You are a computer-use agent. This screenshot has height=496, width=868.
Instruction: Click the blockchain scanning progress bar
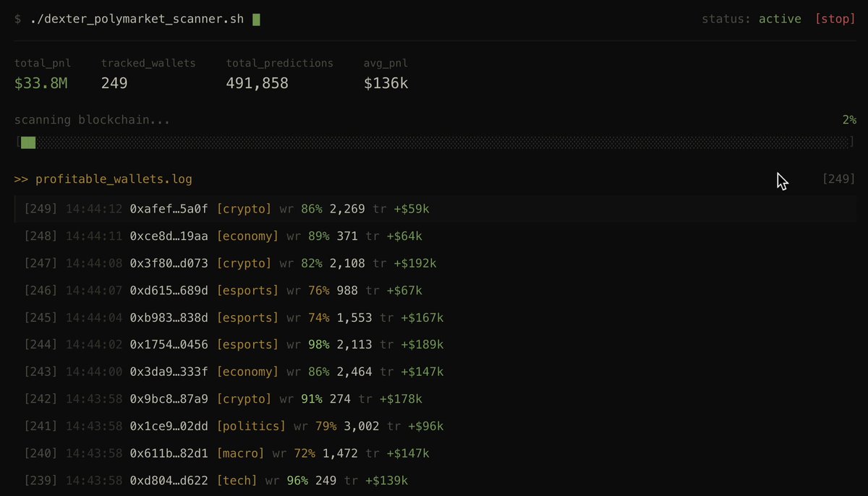click(x=435, y=143)
